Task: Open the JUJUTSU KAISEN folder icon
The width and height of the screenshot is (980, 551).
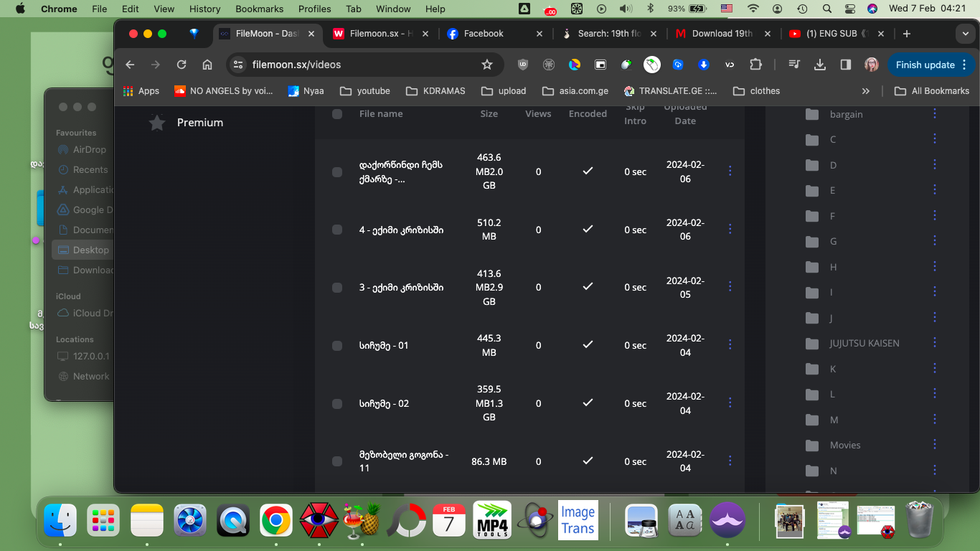Action: [812, 344]
